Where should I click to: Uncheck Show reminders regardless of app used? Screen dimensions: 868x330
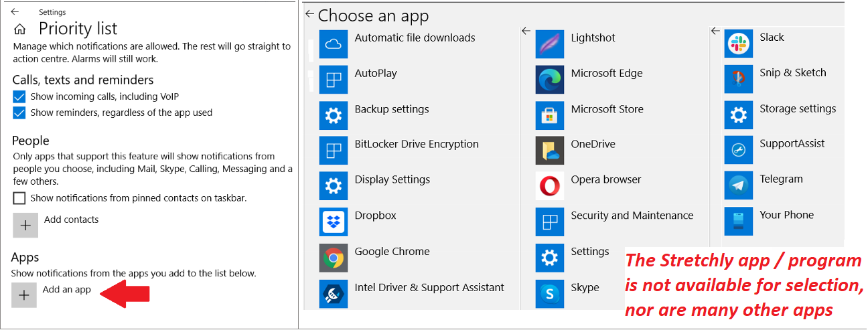click(19, 113)
